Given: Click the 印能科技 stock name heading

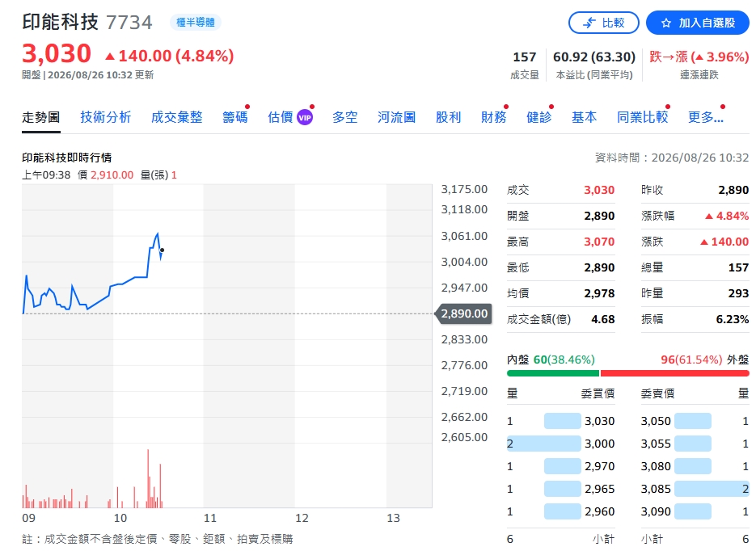Looking at the screenshot, I should pos(61,22).
